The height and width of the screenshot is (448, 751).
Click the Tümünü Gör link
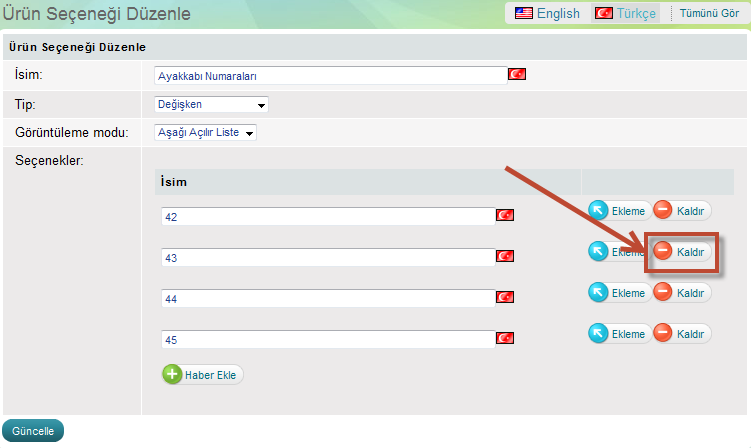pos(709,13)
